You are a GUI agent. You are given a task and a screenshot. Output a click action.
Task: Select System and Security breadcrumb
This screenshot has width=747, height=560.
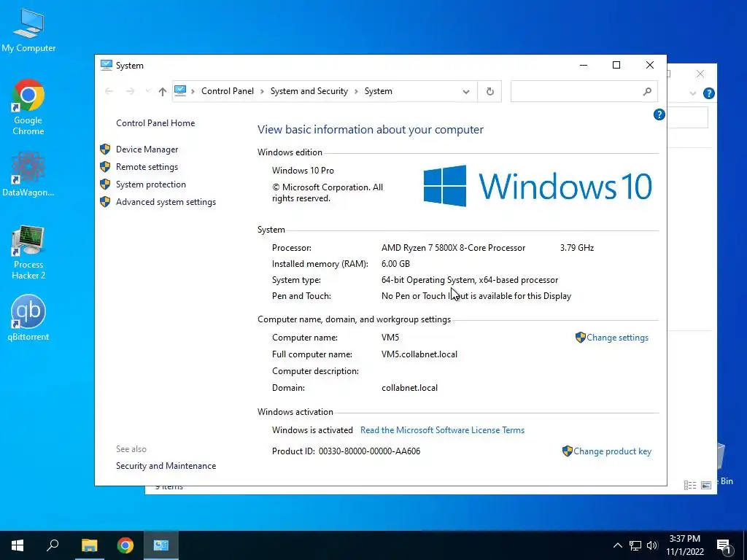pyautogui.click(x=309, y=91)
